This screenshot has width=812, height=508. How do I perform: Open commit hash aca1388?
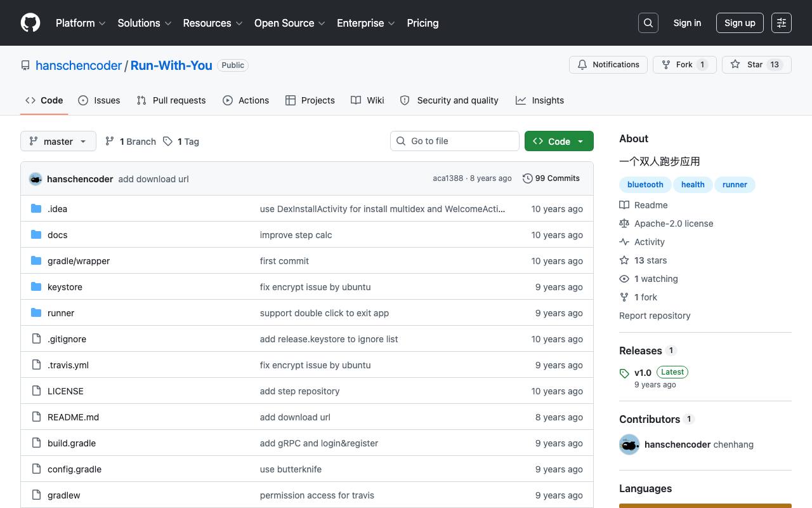(x=448, y=178)
